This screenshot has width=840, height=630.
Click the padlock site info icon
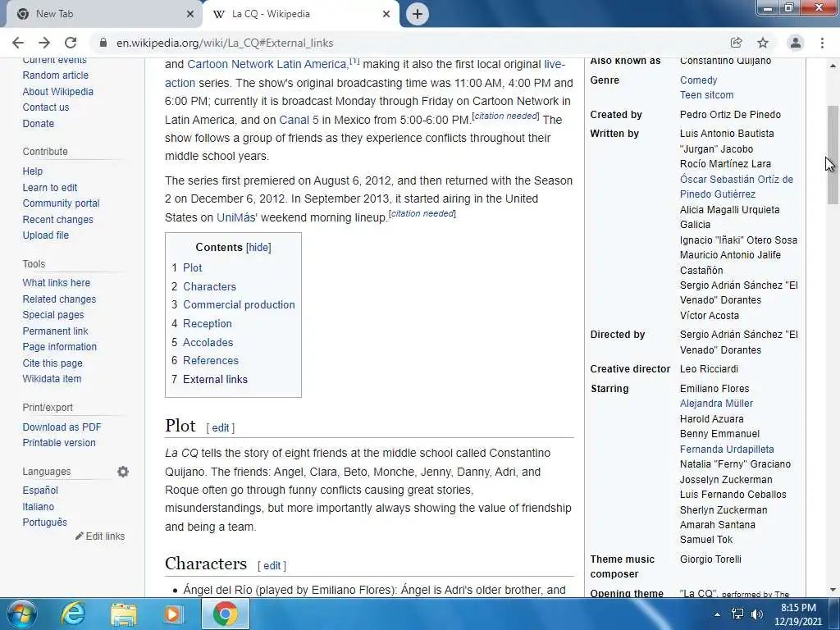tap(104, 43)
